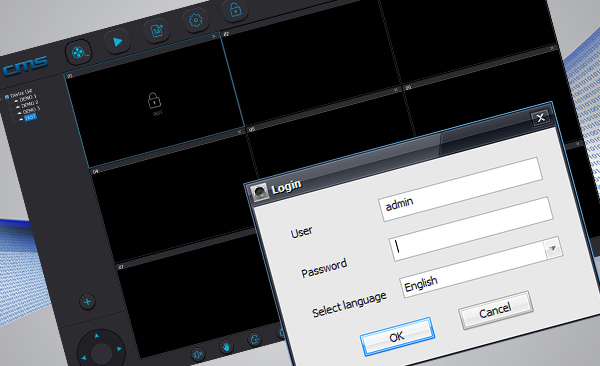The width and height of the screenshot is (600, 366).
Task: Move PTZ up with the up arrow
Action: [97, 336]
